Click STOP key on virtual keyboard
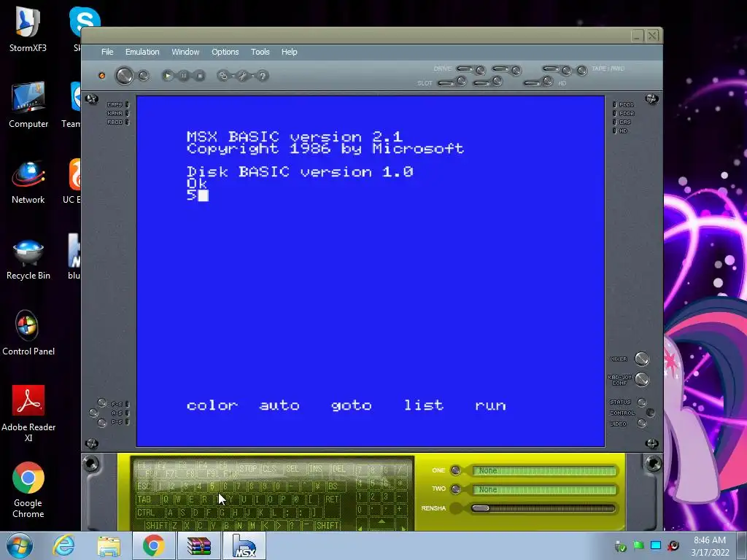This screenshot has height=560, width=747. click(x=248, y=469)
